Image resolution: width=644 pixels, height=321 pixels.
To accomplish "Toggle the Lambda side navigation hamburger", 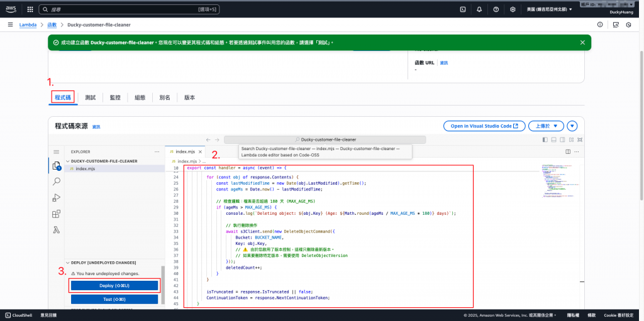I will [10, 24].
